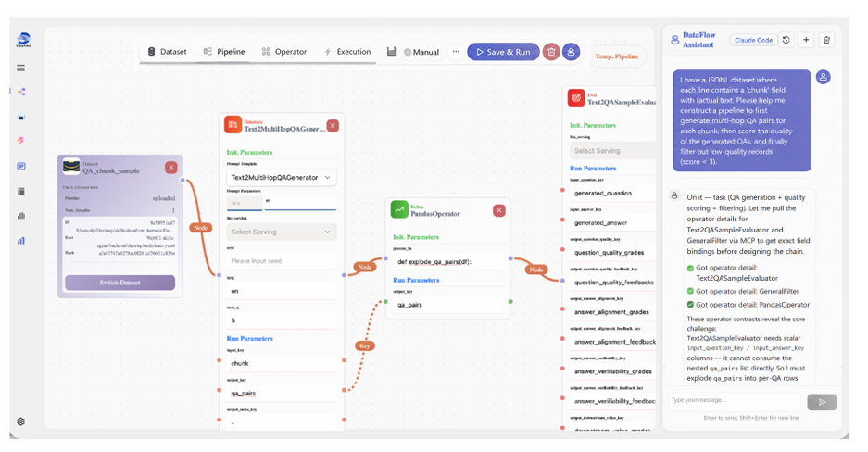
Task: Start a new chat with the plus icon
Action: 806,40
